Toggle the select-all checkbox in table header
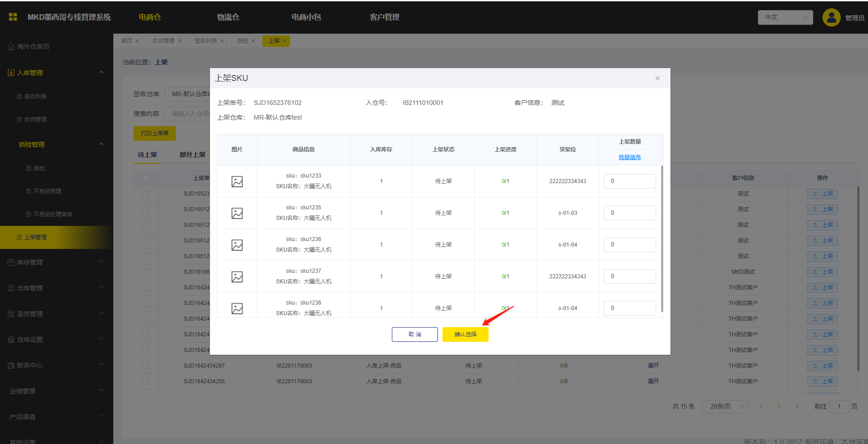This screenshot has width=868, height=444. [146, 178]
